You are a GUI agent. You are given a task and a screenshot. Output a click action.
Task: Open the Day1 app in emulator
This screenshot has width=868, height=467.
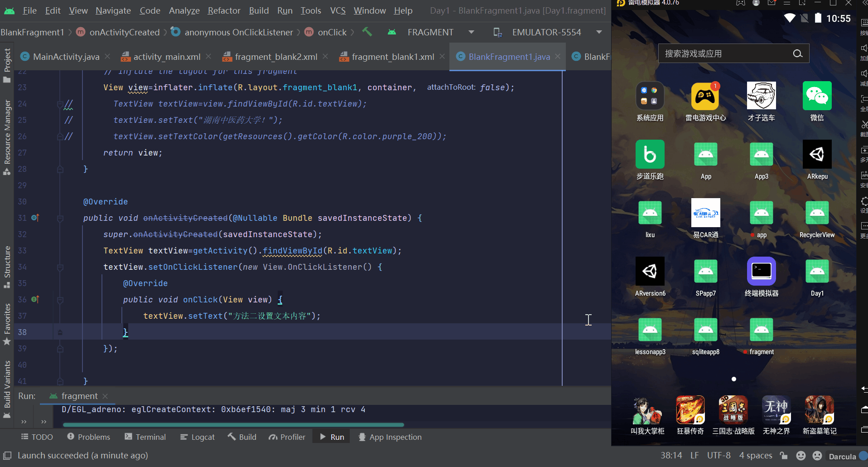(817, 271)
